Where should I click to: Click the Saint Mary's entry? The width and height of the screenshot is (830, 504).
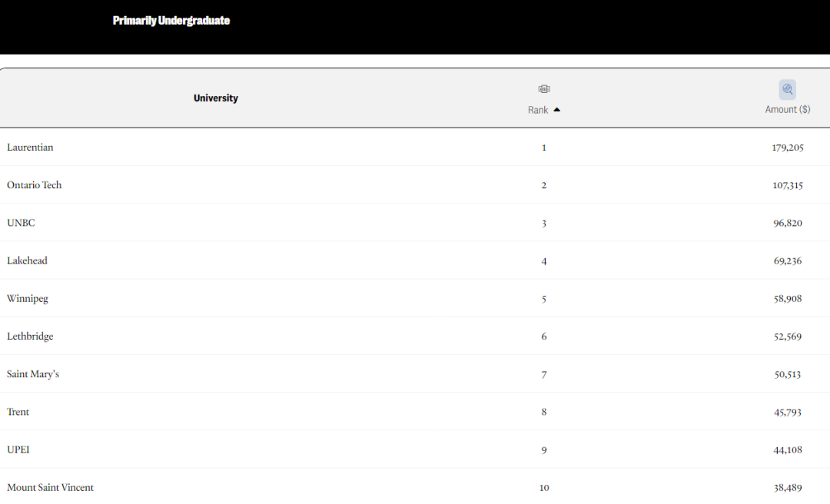point(33,374)
